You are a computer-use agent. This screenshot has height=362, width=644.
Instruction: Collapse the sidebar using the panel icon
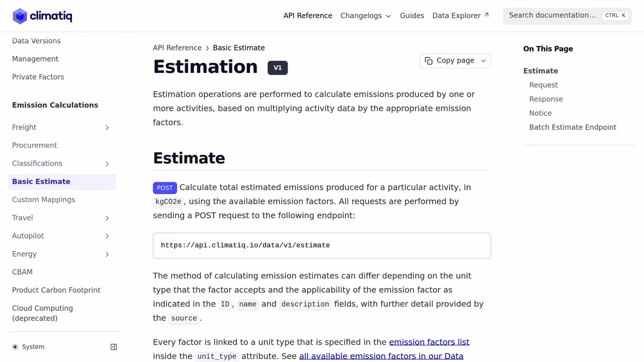point(113,346)
